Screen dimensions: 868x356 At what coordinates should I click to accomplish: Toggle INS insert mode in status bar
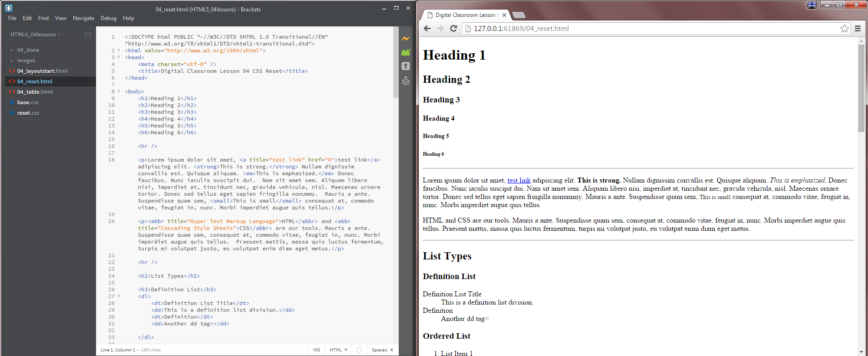(316, 350)
